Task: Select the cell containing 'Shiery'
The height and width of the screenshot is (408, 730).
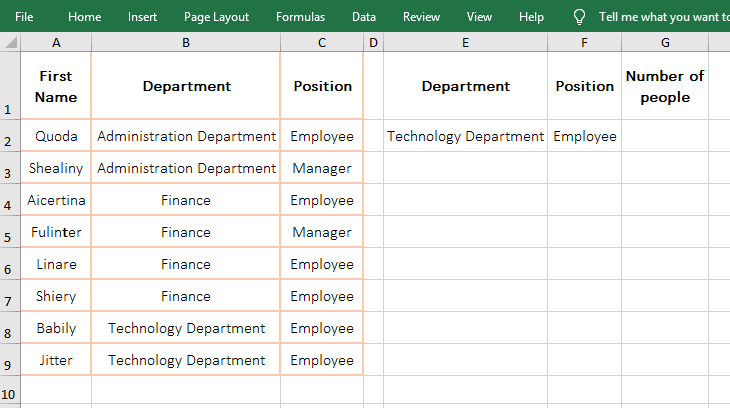Action: (56, 296)
